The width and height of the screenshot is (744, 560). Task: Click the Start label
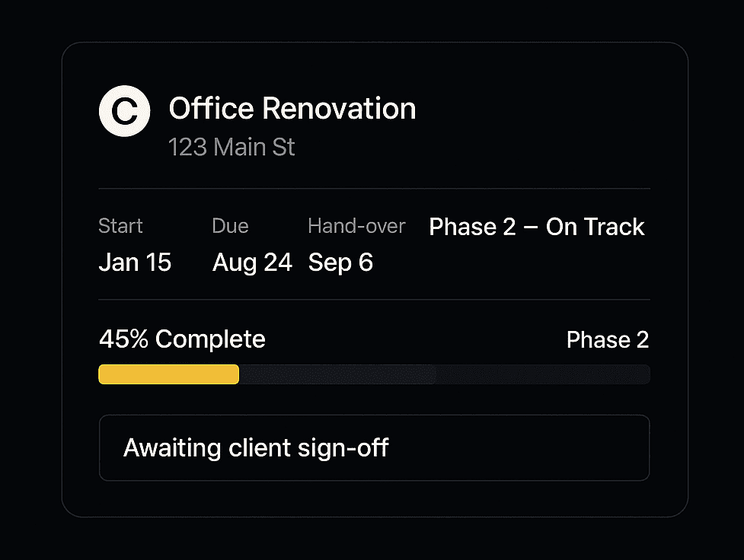[x=120, y=226]
